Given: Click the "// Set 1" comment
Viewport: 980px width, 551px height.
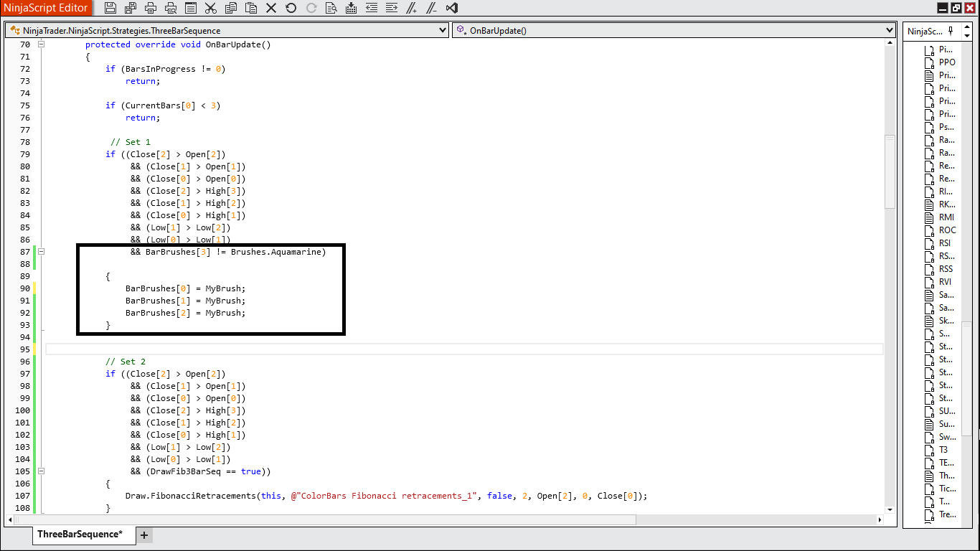Looking at the screenshot, I should [131, 142].
